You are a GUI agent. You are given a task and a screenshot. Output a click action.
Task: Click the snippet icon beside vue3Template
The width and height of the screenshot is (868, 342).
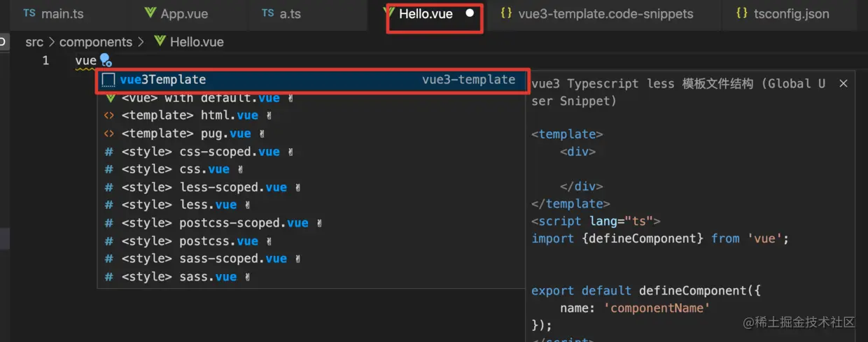pos(108,80)
